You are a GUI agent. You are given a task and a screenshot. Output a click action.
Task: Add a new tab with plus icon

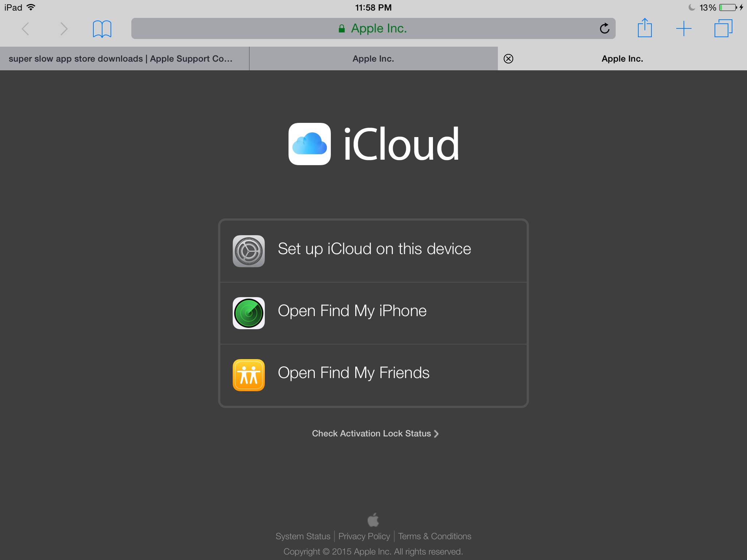click(x=684, y=28)
